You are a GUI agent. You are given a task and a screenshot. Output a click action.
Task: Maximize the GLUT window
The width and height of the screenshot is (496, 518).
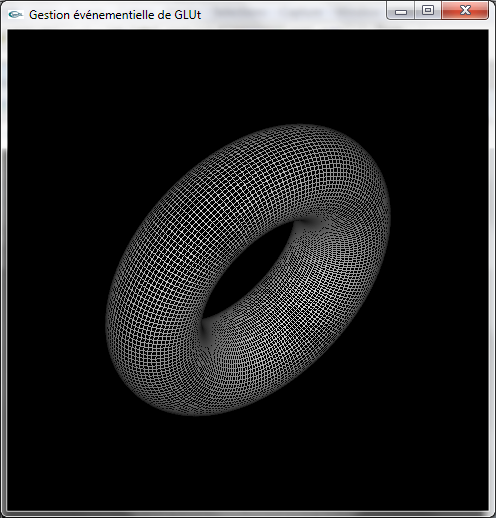pos(428,10)
